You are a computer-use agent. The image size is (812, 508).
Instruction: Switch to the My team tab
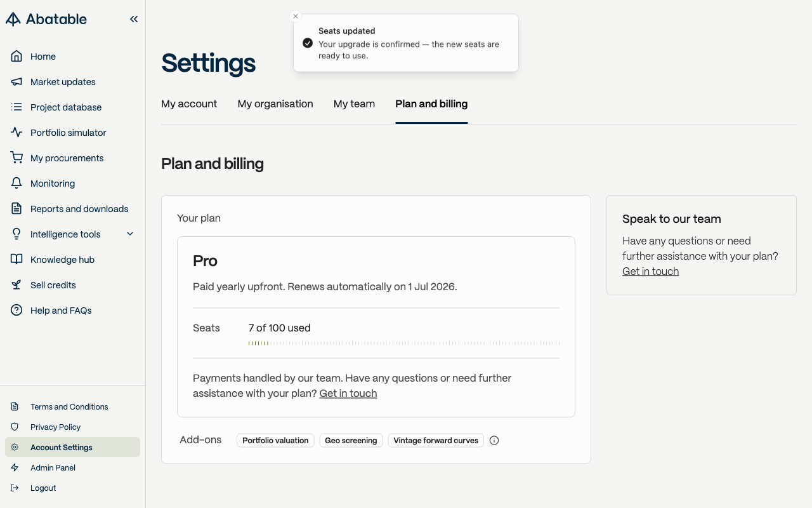coord(354,104)
